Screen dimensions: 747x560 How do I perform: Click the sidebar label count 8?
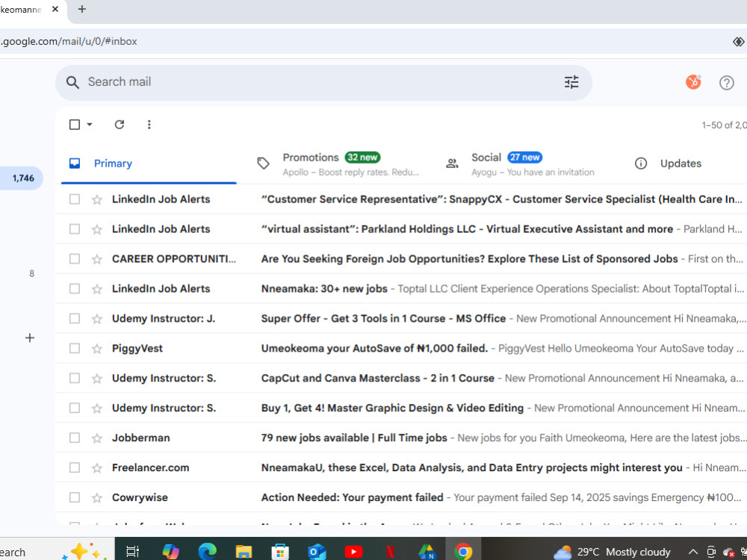32,274
